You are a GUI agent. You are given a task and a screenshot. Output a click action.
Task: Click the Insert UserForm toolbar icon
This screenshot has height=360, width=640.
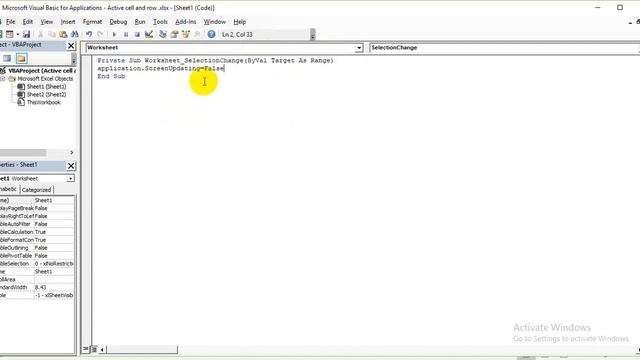(9, 35)
